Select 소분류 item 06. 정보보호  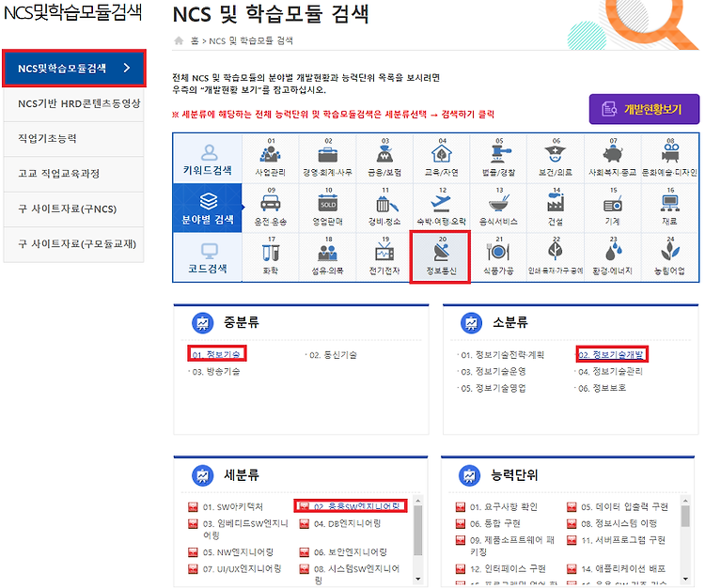(x=602, y=388)
